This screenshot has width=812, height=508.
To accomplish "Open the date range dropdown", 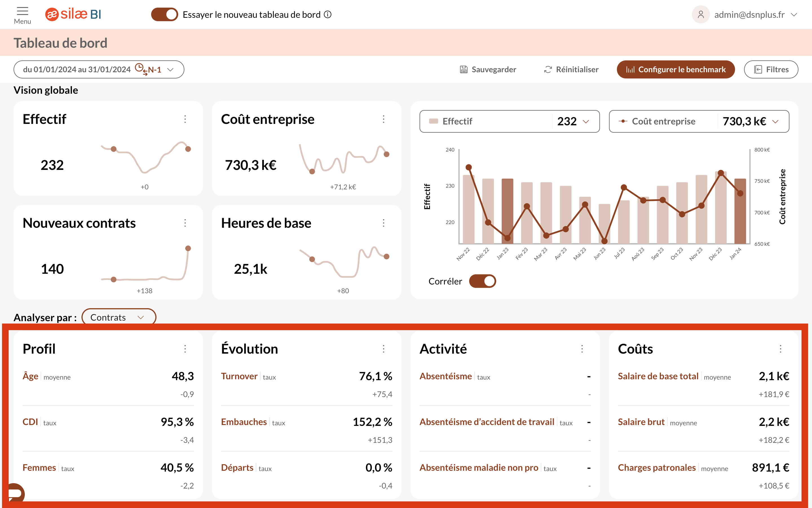I will coord(99,69).
